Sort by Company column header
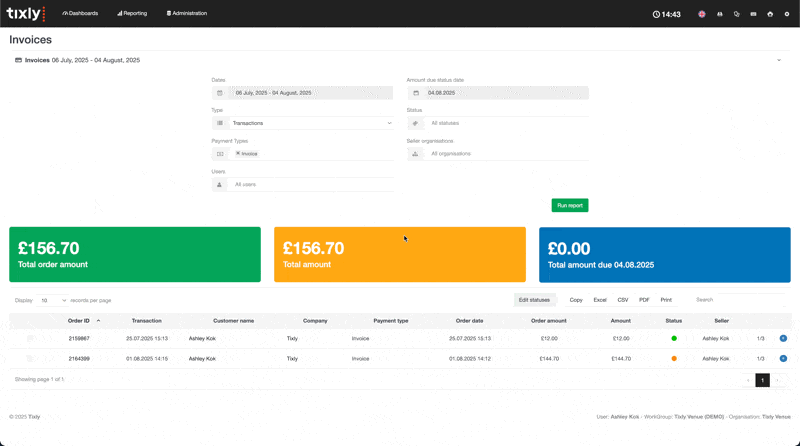The height and width of the screenshot is (446, 800). point(315,321)
